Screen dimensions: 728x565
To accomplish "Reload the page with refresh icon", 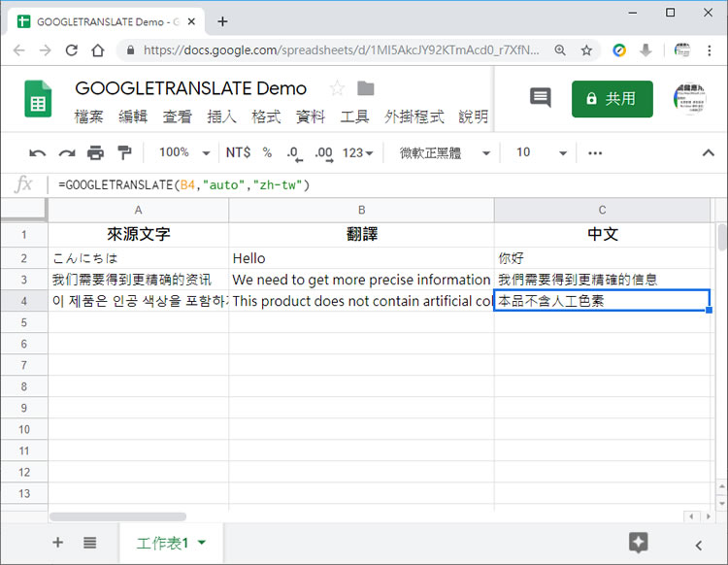I will point(72,50).
